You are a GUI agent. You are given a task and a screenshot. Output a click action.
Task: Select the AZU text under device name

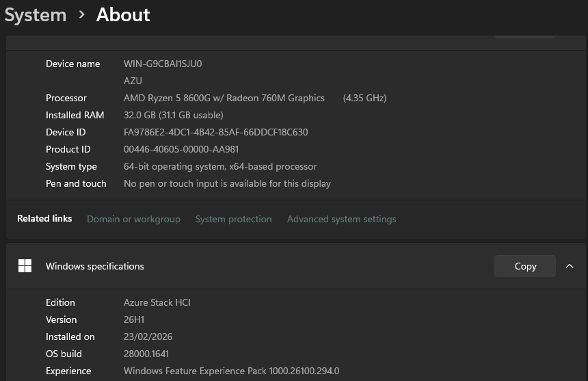[133, 81]
